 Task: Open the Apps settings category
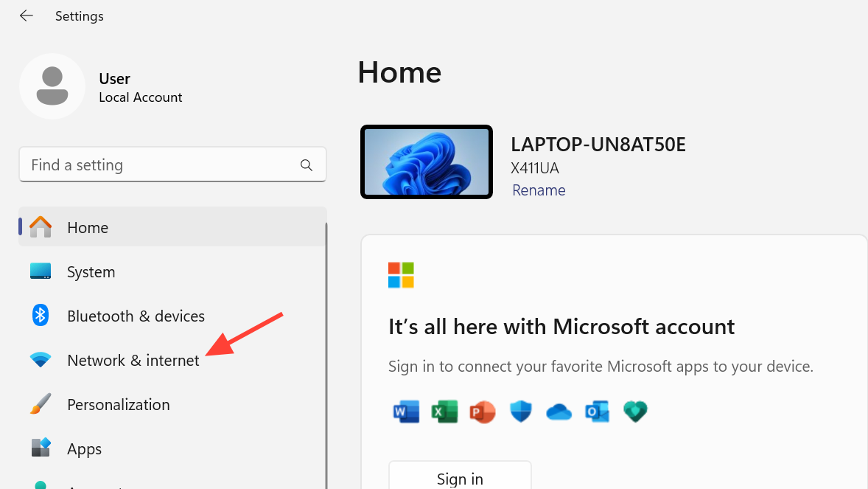84,449
